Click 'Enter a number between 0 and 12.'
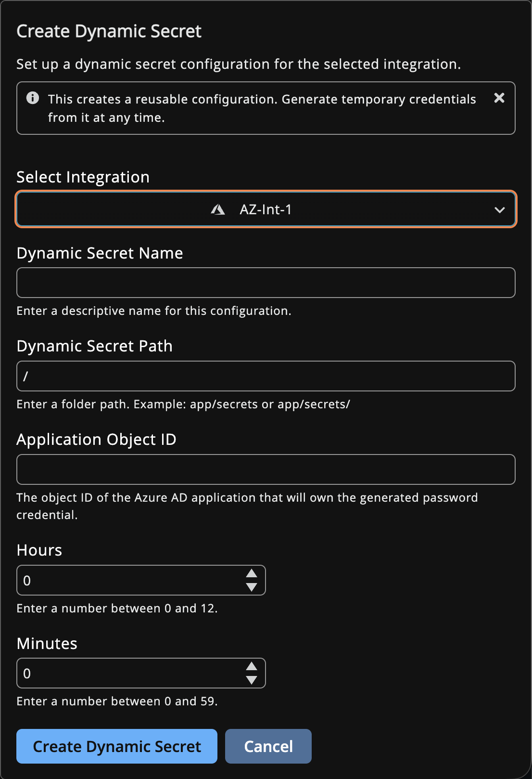Image resolution: width=532 pixels, height=779 pixels. 117,608
